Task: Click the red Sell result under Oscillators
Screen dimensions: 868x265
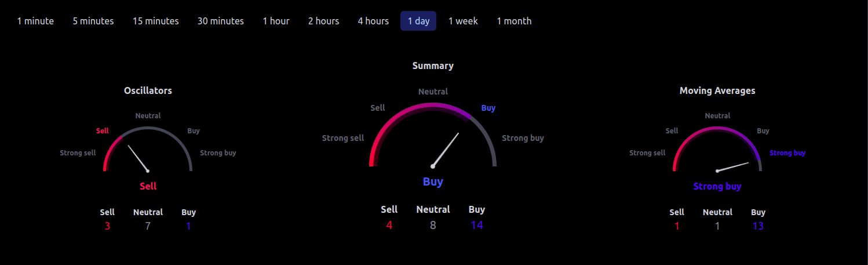Action: (148, 186)
